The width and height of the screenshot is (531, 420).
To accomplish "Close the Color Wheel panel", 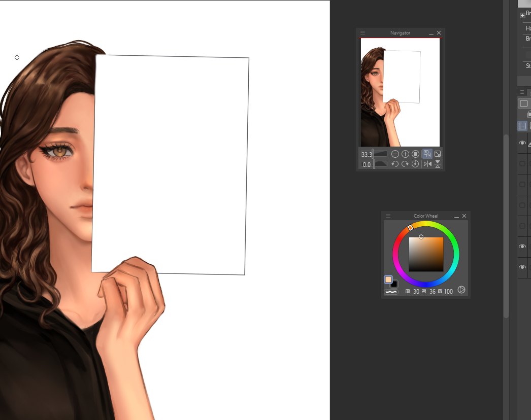I will 464,216.
